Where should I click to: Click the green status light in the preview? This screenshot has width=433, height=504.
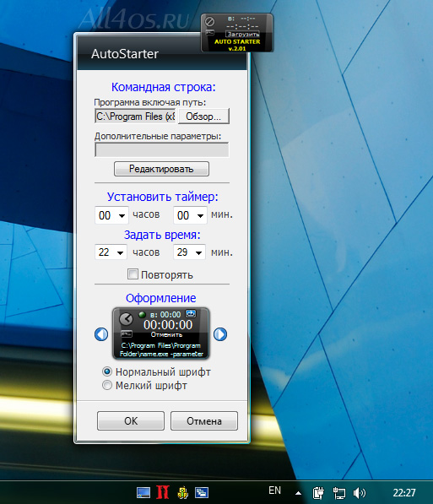[x=142, y=315]
